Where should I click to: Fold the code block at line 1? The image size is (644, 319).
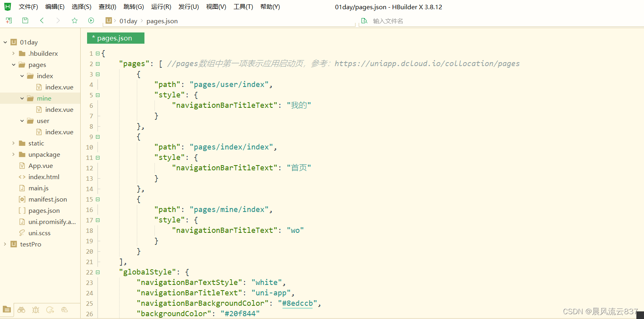point(98,53)
